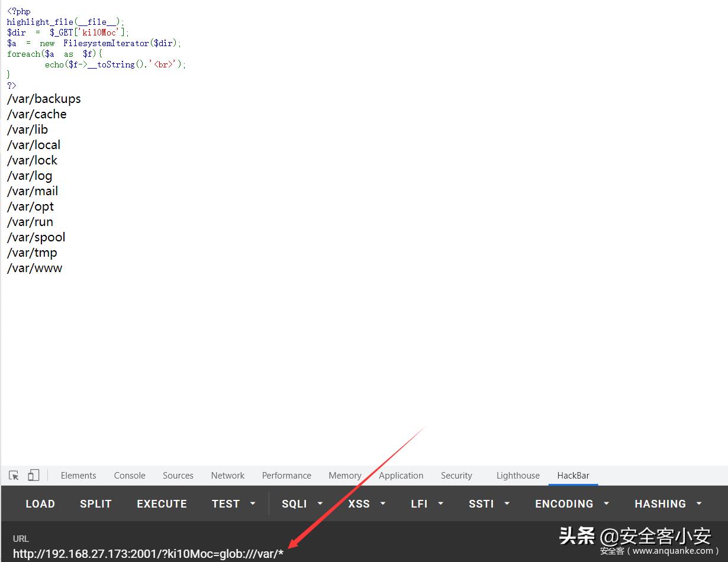The height and width of the screenshot is (562, 728).
Task: Open the ENCODING dropdown menu
Action: tap(572, 504)
